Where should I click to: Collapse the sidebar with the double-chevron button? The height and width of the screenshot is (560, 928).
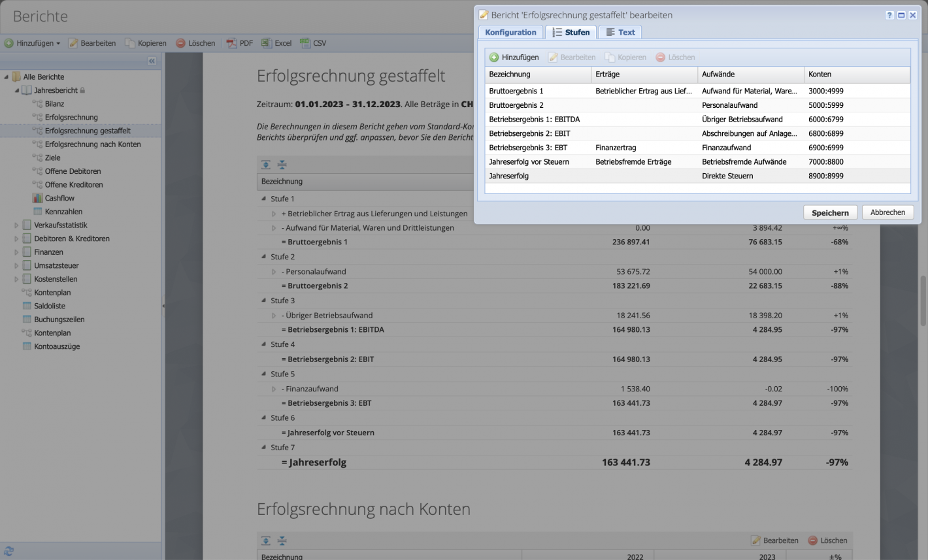tap(151, 61)
